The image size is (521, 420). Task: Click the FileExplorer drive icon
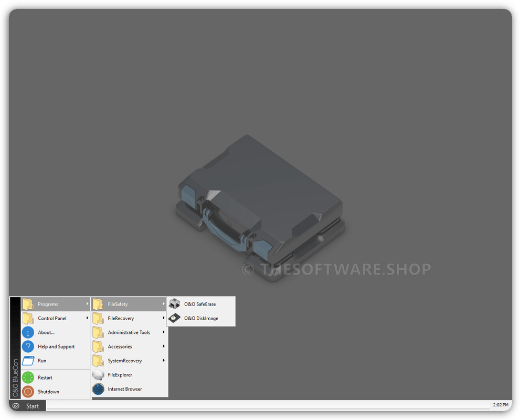98,374
